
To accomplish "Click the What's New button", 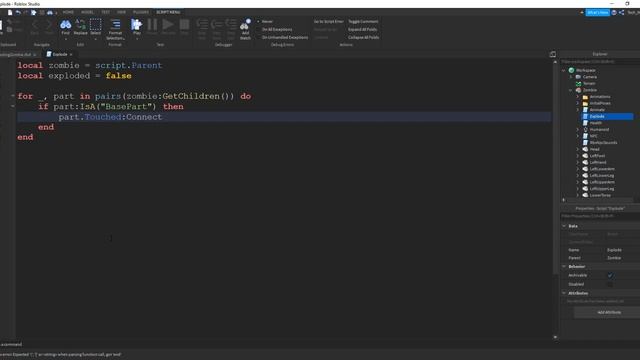I will 598,13.
